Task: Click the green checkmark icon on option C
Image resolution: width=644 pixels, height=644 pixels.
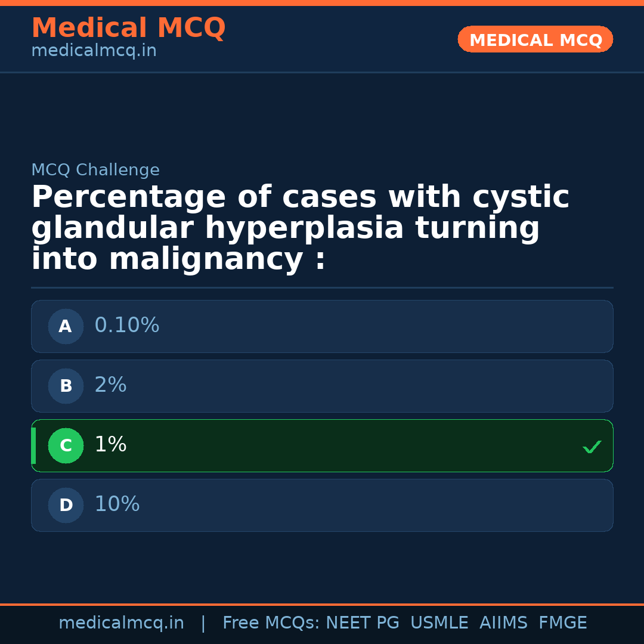Action: [x=592, y=447]
